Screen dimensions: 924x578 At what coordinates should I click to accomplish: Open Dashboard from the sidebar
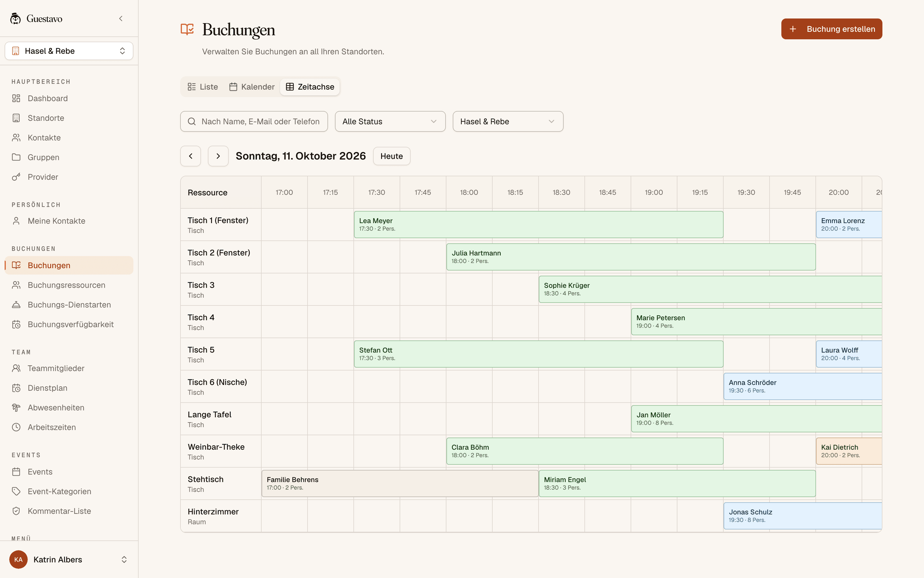pyautogui.click(x=69, y=98)
